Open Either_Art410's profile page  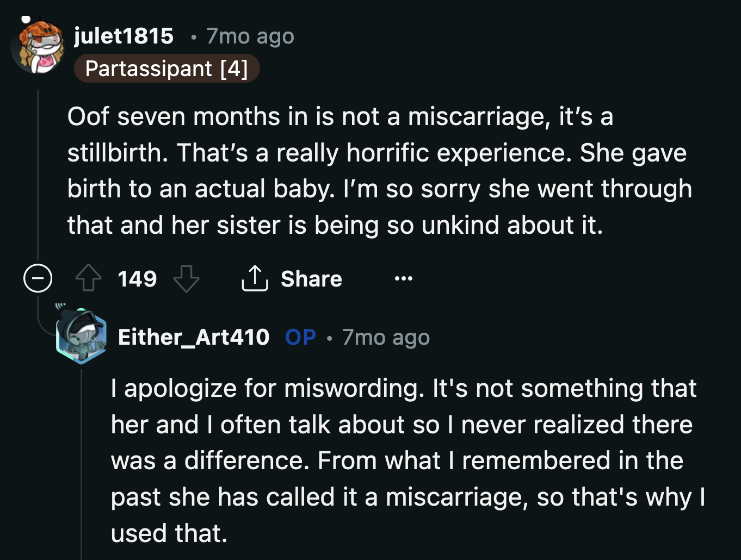coord(194,337)
